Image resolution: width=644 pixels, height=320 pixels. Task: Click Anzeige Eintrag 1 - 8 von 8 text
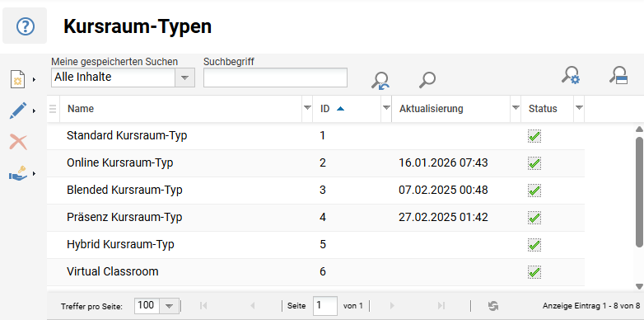coord(591,306)
